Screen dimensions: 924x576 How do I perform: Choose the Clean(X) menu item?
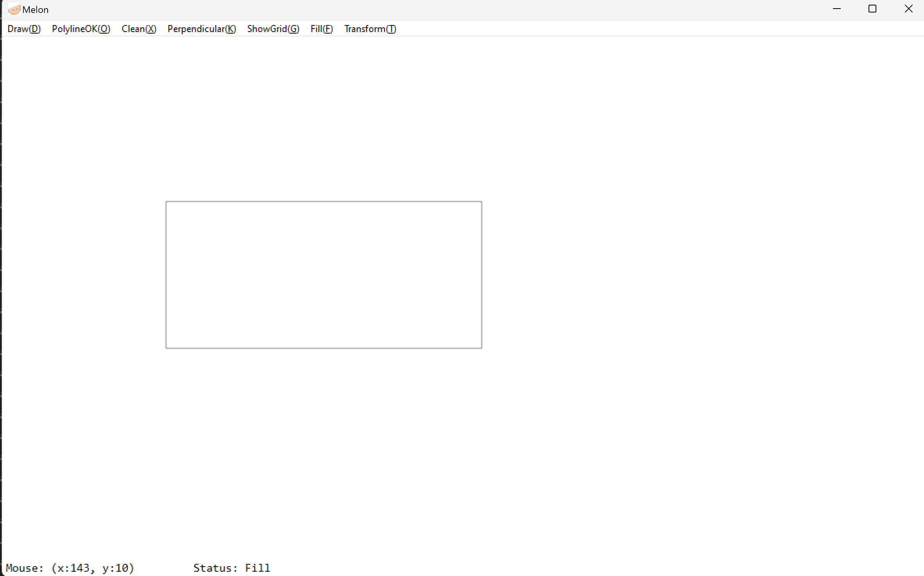[x=139, y=29]
